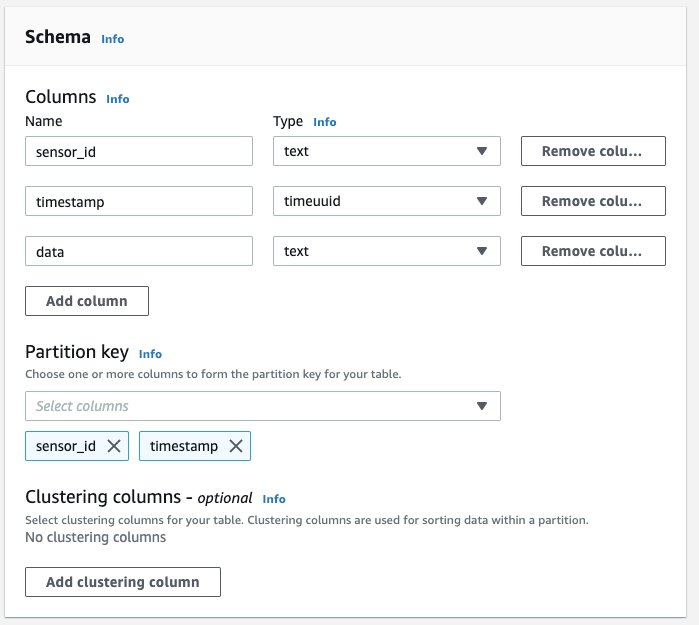Select the 'No clustering columns' text
699x625 pixels.
tap(95, 537)
